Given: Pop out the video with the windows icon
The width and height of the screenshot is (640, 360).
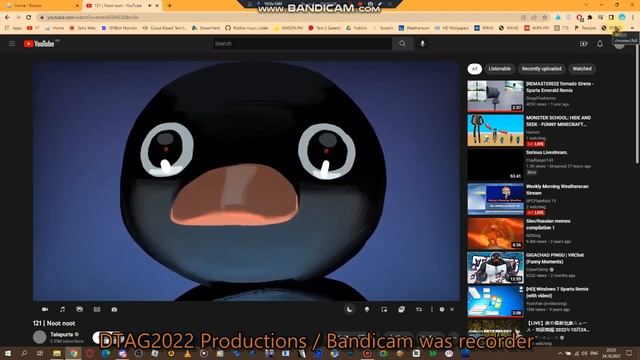Looking at the screenshot, I should pos(402,309).
